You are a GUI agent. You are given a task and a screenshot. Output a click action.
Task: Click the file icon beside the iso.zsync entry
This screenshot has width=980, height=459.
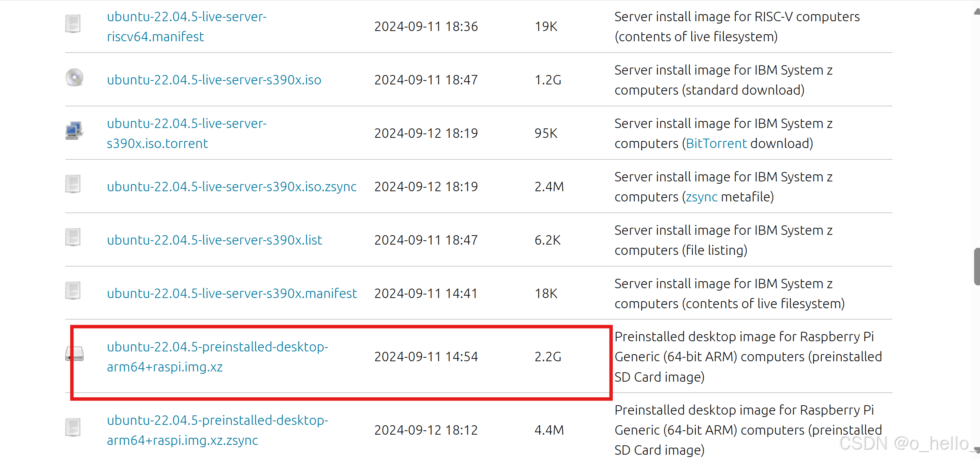pyautogui.click(x=73, y=183)
